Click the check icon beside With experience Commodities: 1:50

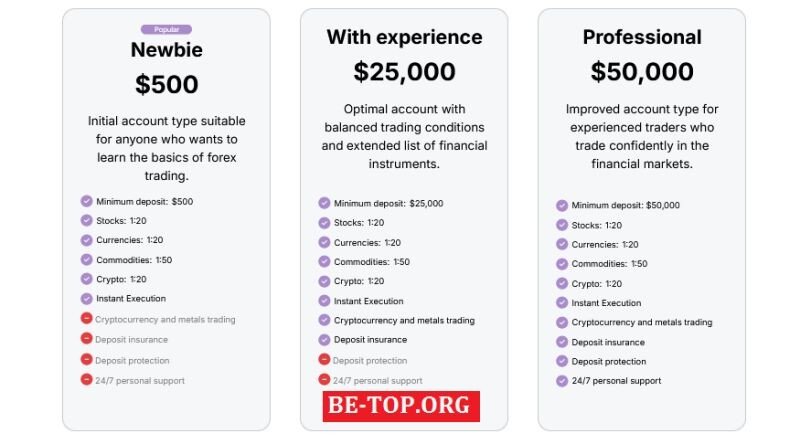[324, 262]
